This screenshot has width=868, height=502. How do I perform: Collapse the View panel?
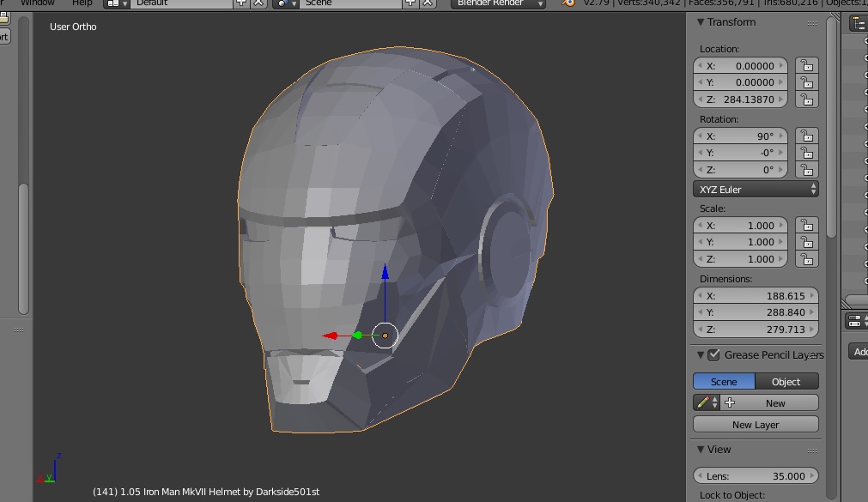pos(701,450)
